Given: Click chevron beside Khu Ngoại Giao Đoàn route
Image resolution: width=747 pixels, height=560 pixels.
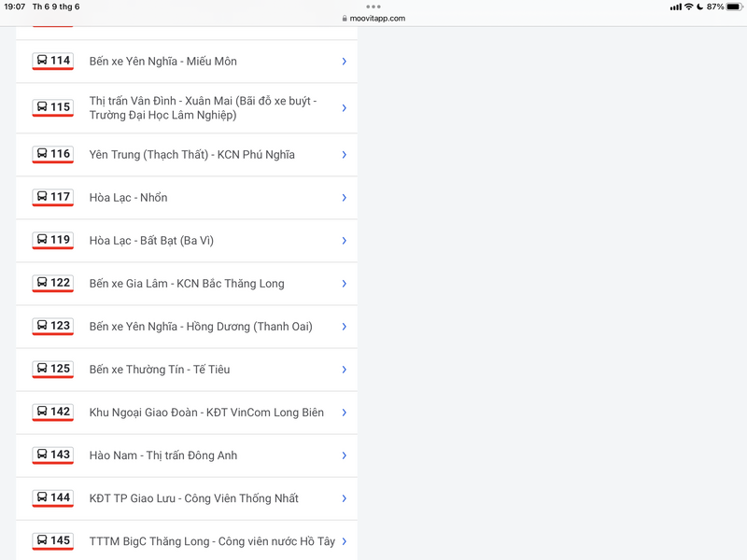Looking at the screenshot, I should pos(344,413).
